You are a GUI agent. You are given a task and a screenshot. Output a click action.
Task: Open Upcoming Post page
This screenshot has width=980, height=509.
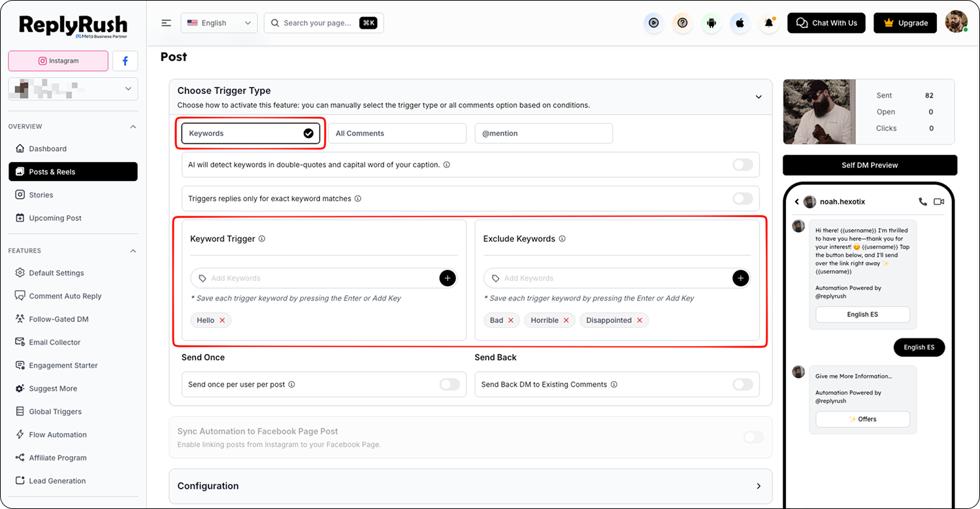(x=73, y=218)
